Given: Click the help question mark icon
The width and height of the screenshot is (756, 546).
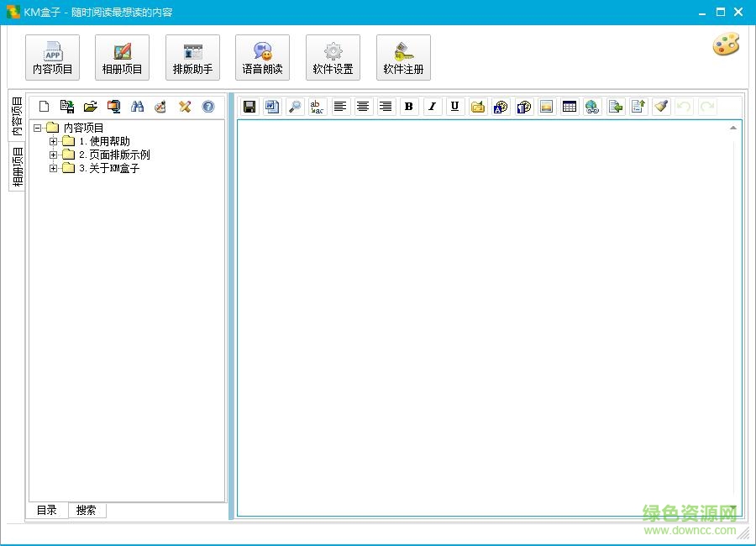Looking at the screenshot, I should click(207, 107).
